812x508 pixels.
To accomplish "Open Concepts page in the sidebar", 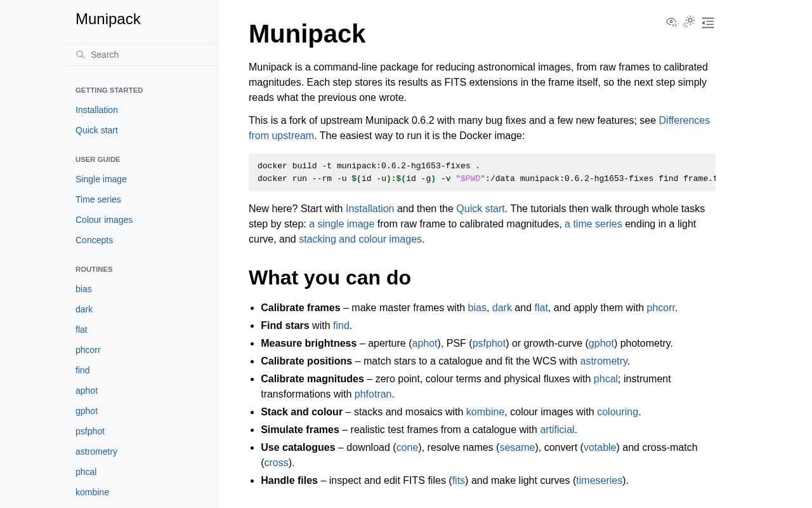I will [x=94, y=240].
